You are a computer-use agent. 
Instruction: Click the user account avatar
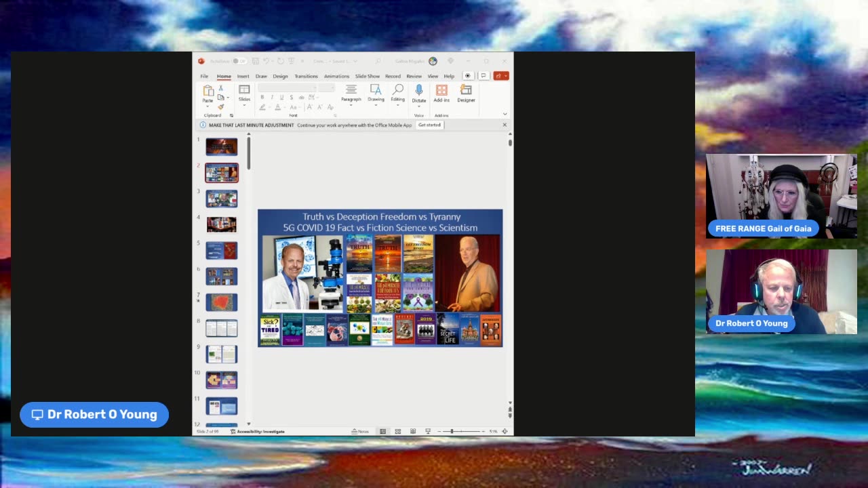(433, 61)
